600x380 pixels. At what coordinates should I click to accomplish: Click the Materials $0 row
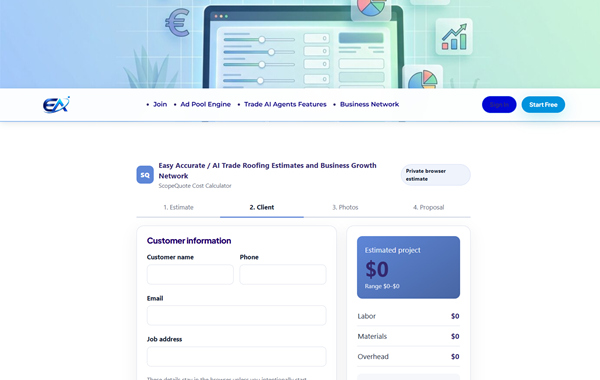(408, 336)
